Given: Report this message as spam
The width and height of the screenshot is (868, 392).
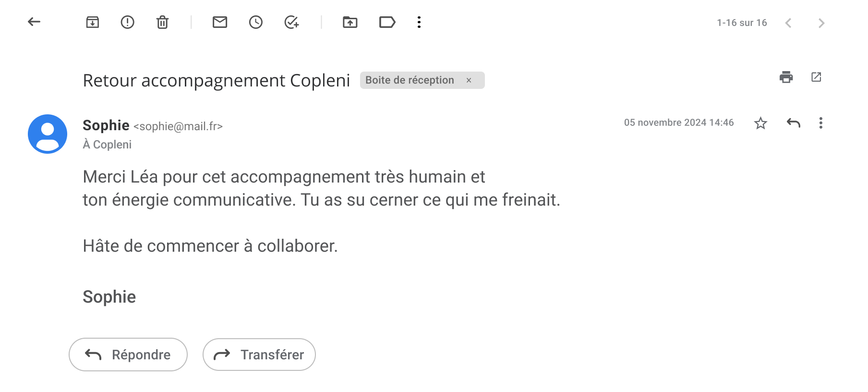Looking at the screenshot, I should click(x=127, y=22).
